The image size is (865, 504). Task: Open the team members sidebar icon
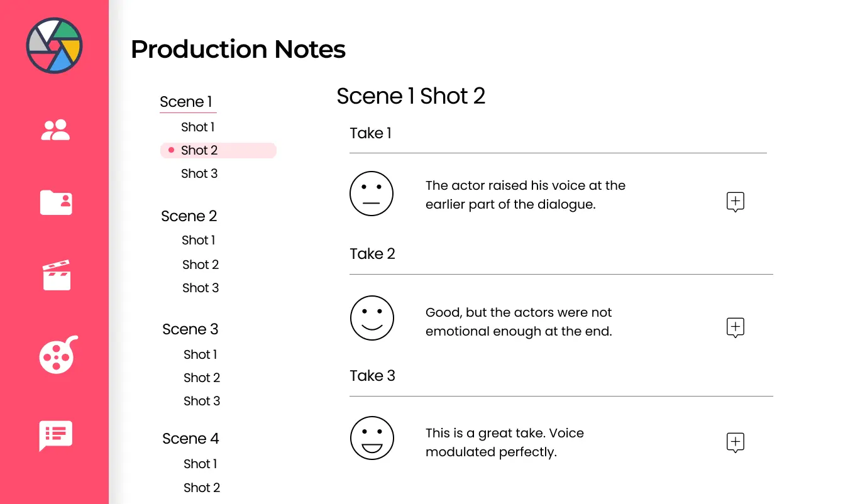tap(55, 130)
